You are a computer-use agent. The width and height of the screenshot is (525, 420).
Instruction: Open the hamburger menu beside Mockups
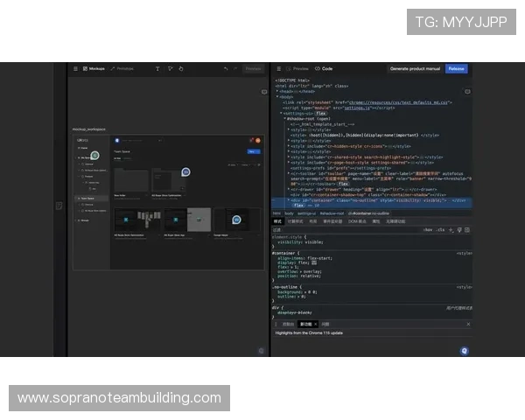tap(75, 68)
